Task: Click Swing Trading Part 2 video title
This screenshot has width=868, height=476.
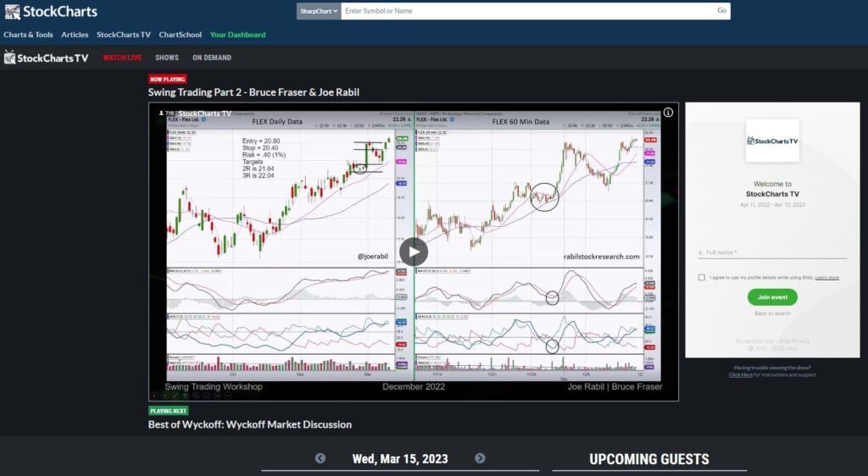Action: pyautogui.click(x=253, y=92)
